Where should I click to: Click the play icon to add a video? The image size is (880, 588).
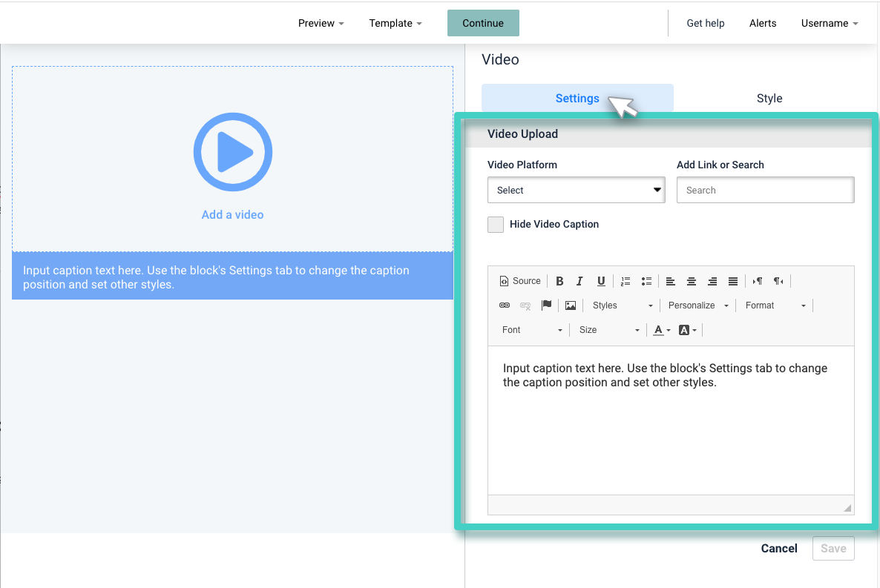pyautogui.click(x=233, y=152)
